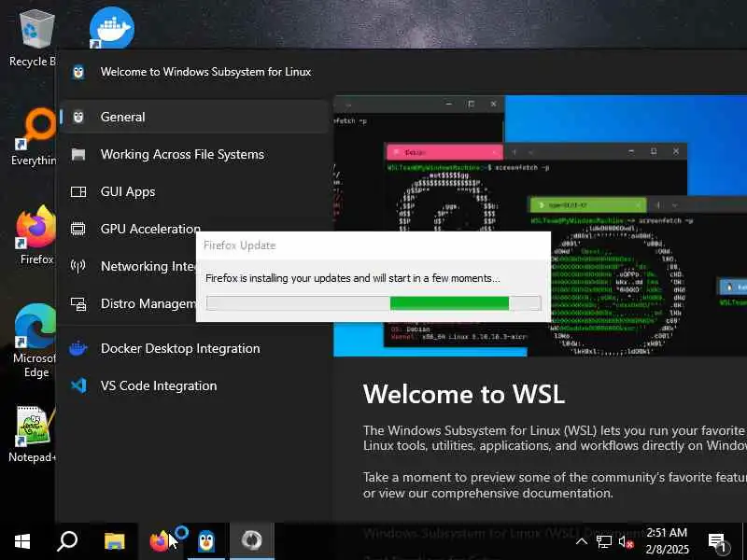Open the Notepad++ desktop shortcut
The height and width of the screenshot is (560, 747).
click(34, 434)
